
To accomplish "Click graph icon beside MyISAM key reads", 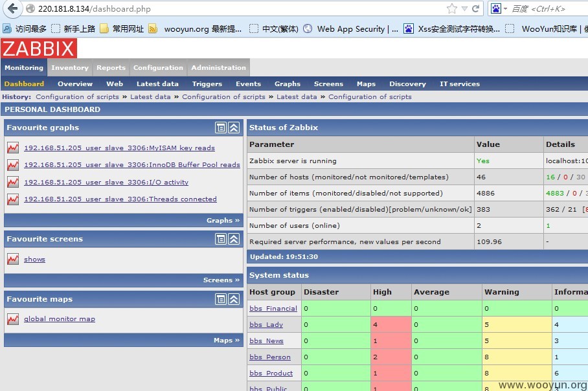I will tap(13, 148).
